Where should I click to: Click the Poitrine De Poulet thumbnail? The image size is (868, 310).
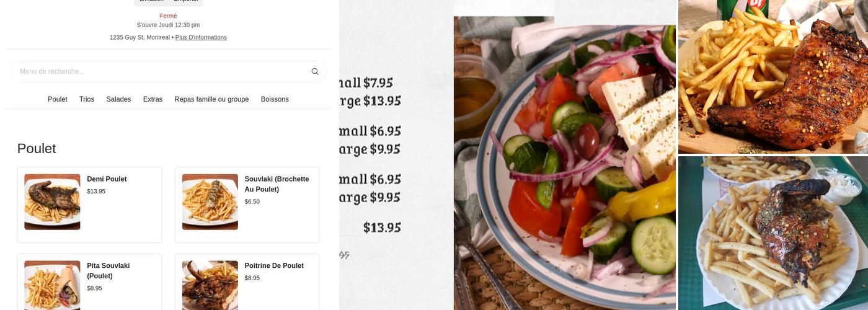tap(210, 285)
